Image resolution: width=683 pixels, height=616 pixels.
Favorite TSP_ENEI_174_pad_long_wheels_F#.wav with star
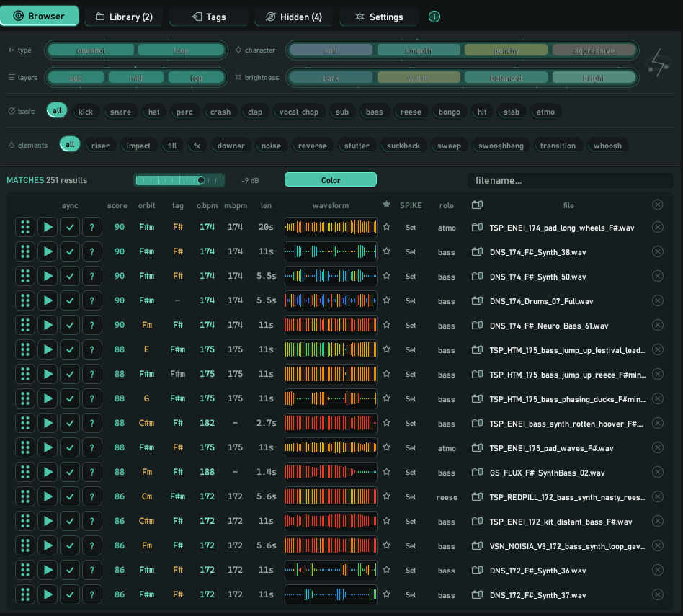(386, 227)
